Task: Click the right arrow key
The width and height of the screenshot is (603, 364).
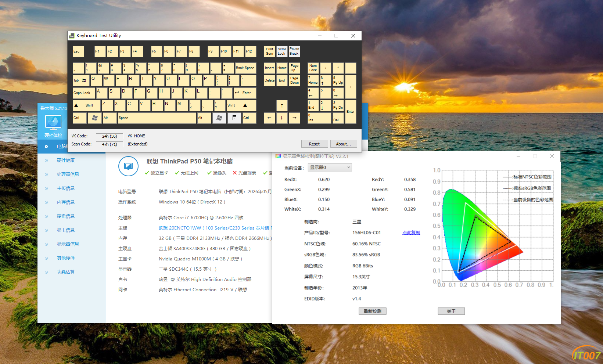Action: click(294, 118)
